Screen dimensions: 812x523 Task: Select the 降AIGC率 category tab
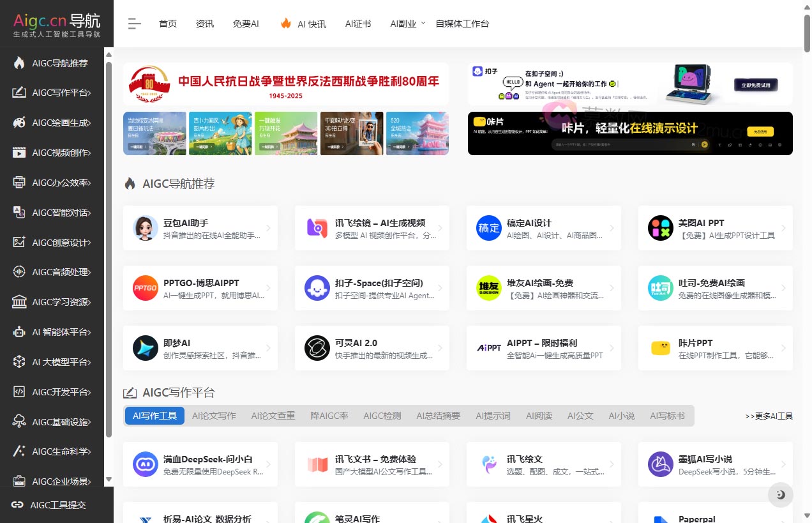(329, 415)
